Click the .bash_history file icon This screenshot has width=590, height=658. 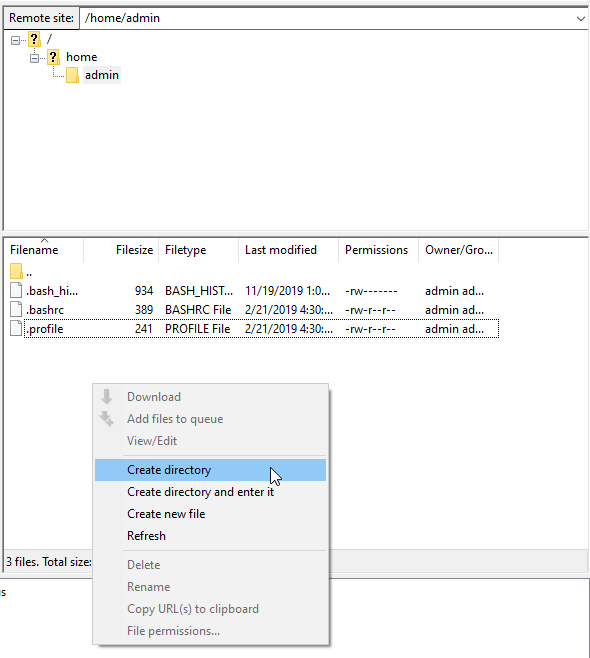click(16, 290)
